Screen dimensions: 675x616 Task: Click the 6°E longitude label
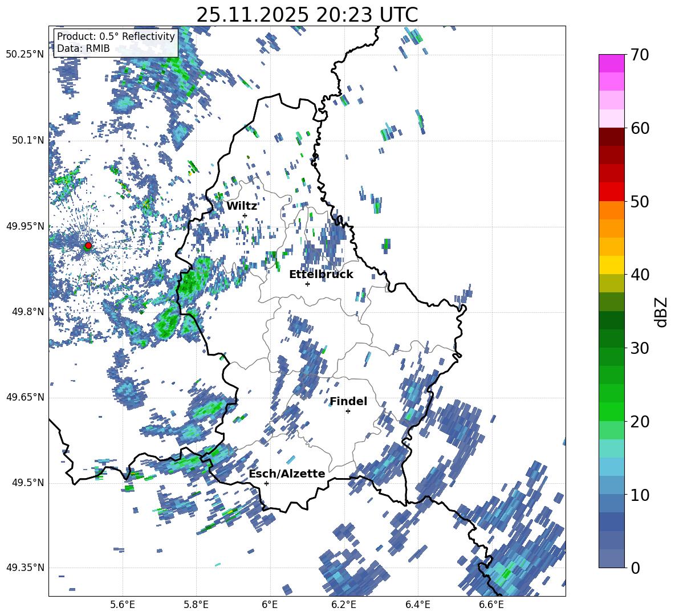[270, 605]
